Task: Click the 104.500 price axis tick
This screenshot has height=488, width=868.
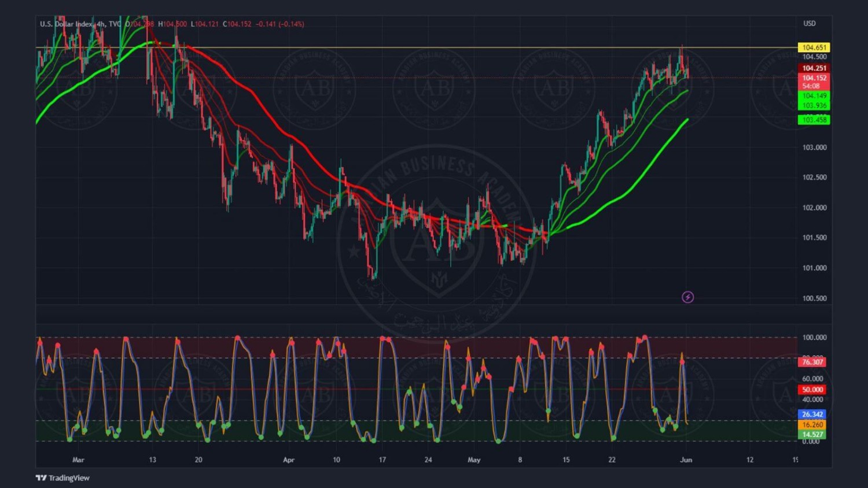Action: (x=814, y=57)
